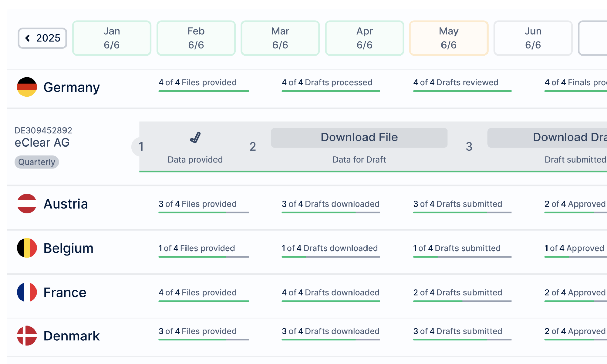
Task: Select the Feb 6/6 month tab
Action: coord(196,38)
